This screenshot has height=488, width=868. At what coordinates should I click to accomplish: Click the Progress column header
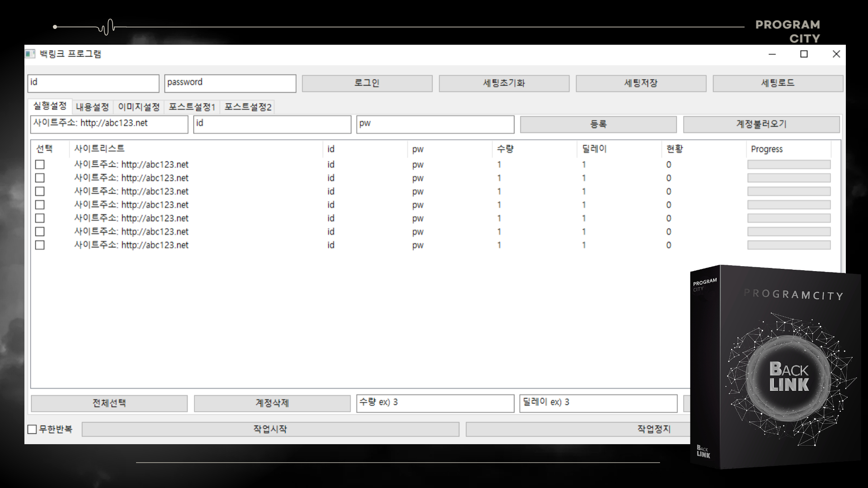click(x=788, y=149)
